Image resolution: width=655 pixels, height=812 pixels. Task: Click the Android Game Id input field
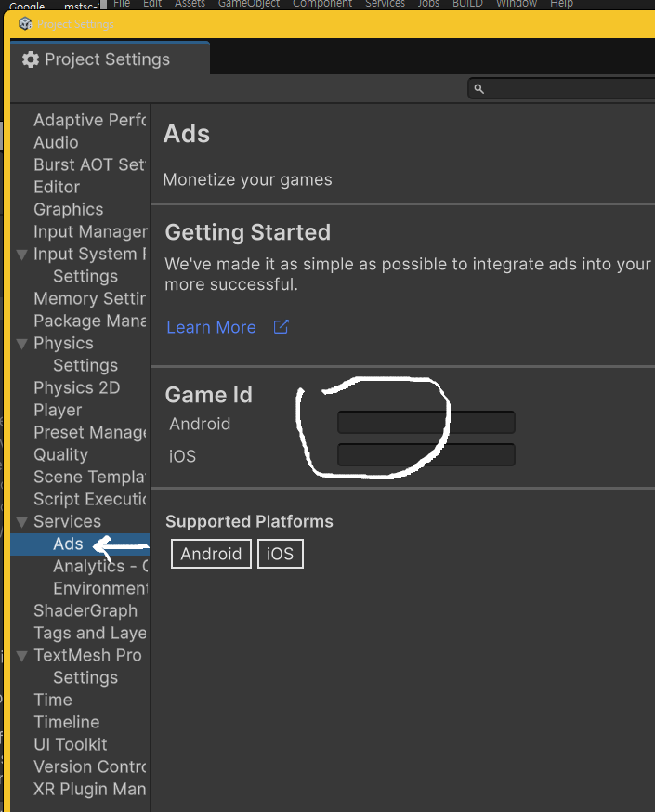coord(426,423)
